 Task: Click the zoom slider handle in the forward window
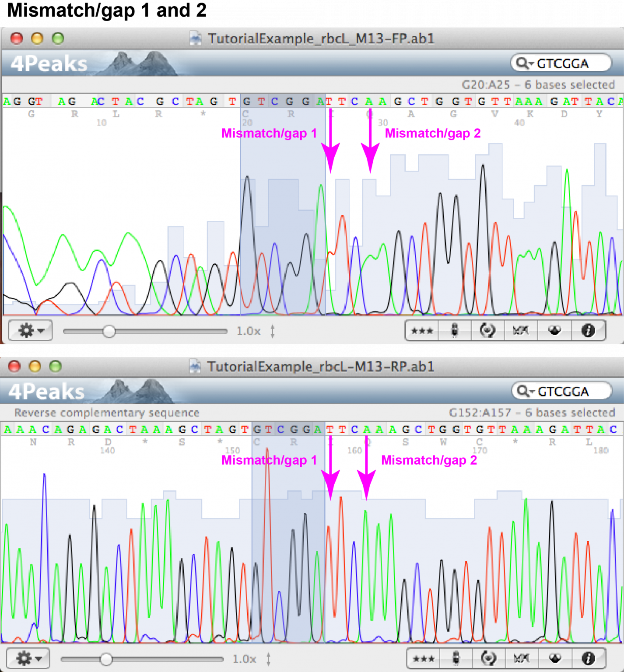[x=109, y=331]
